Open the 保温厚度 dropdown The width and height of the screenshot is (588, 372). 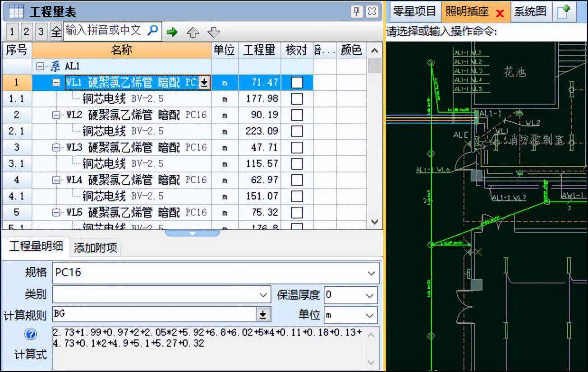pos(370,296)
